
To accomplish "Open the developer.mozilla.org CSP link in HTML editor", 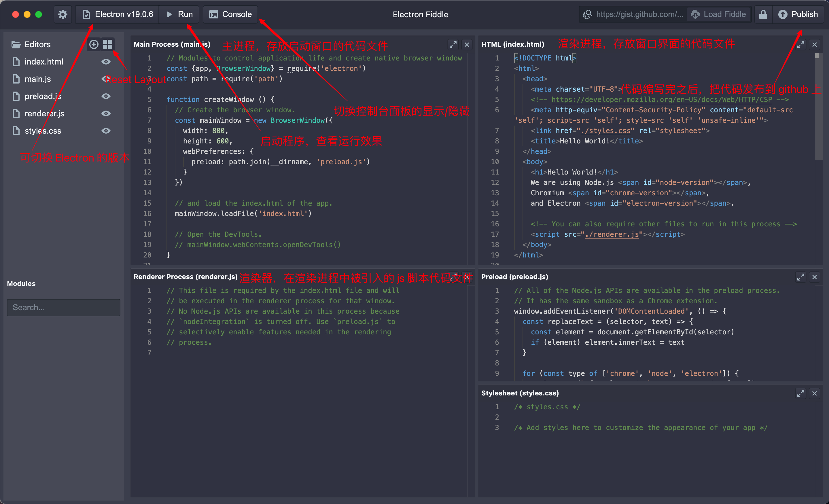I will [661, 100].
